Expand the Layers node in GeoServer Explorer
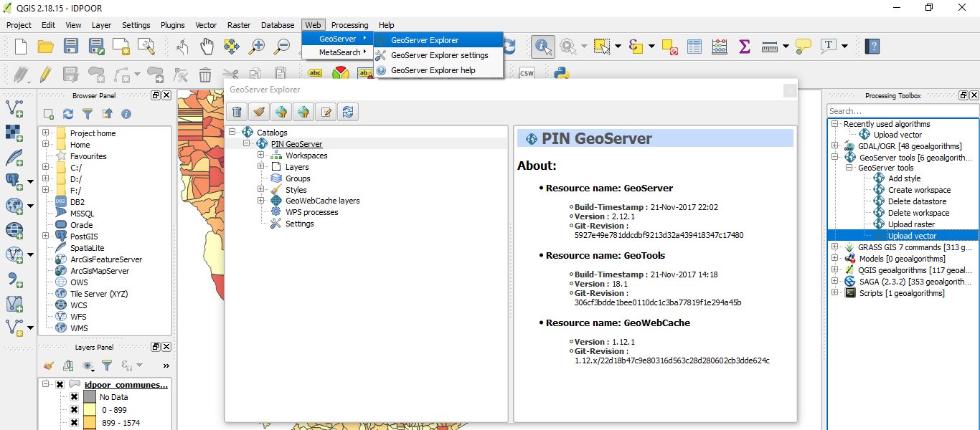Image resolution: width=980 pixels, height=430 pixels. 261,167
